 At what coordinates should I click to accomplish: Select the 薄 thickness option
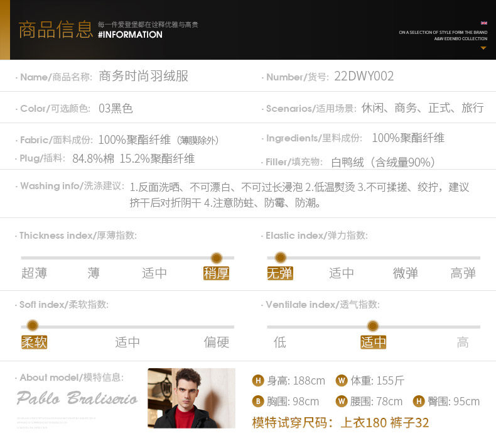tap(94, 273)
